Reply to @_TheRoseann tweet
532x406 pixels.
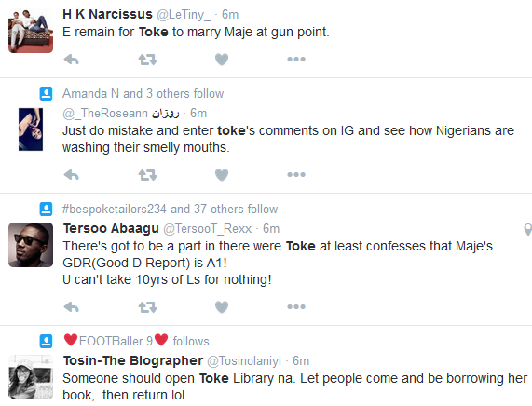pyautogui.click(x=71, y=175)
